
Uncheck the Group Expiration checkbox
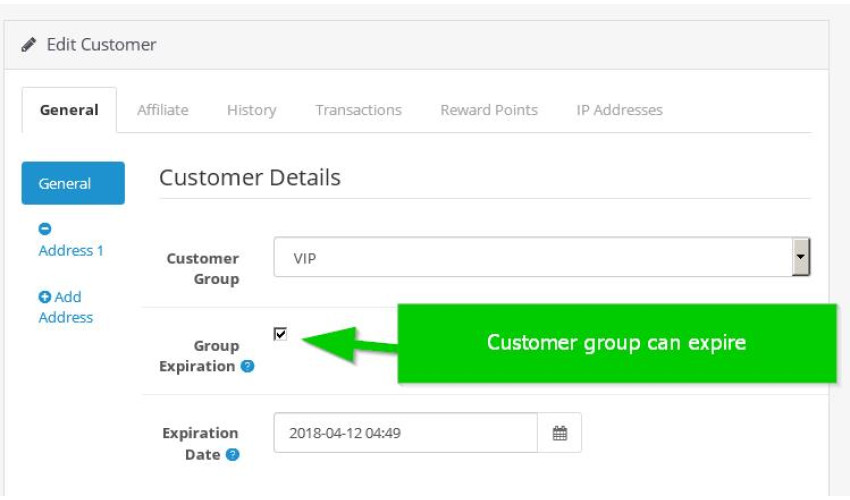tap(280, 334)
